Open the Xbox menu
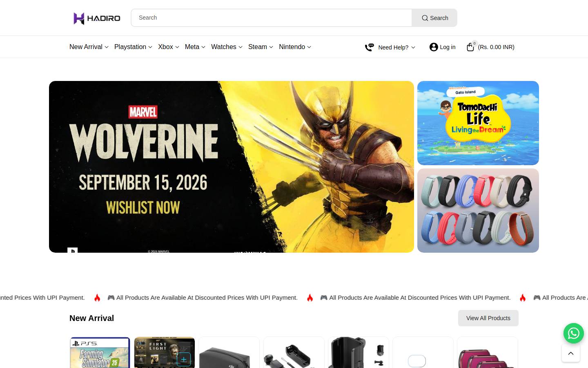 pyautogui.click(x=169, y=47)
